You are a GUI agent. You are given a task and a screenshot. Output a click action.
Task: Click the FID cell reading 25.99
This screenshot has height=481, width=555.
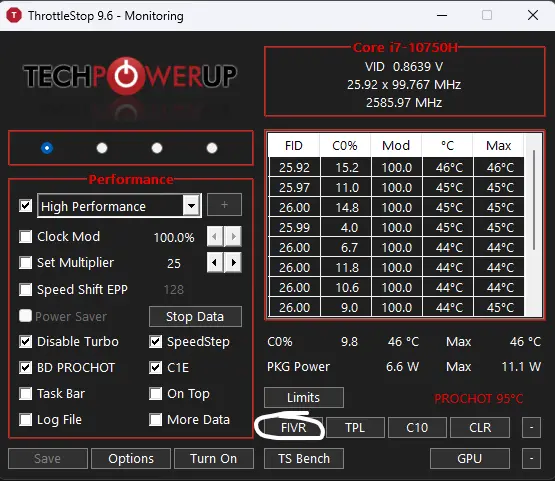pos(294,227)
